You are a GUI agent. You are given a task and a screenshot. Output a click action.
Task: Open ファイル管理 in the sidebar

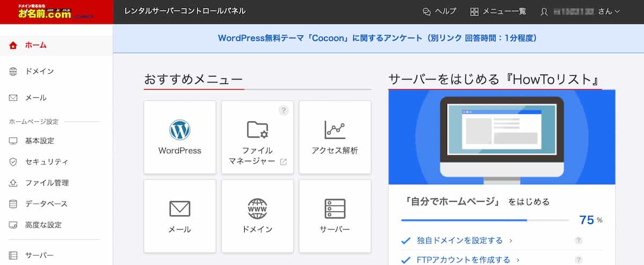pos(46,183)
